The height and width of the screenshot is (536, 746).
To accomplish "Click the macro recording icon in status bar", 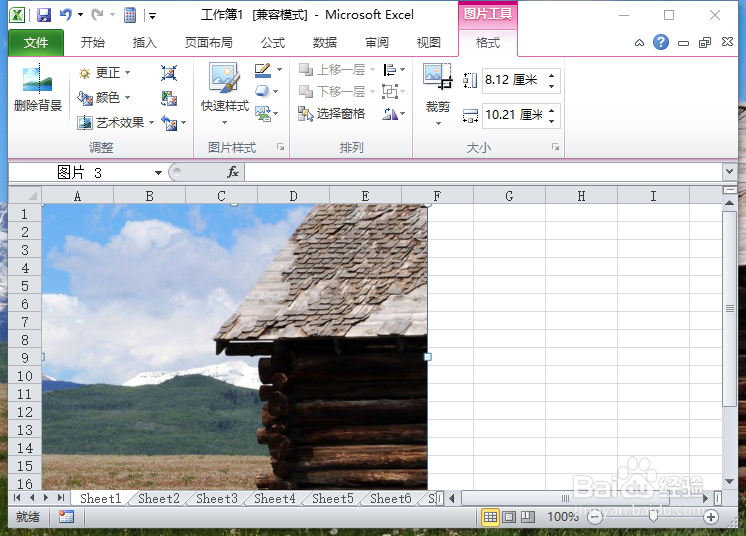I will point(66,517).
